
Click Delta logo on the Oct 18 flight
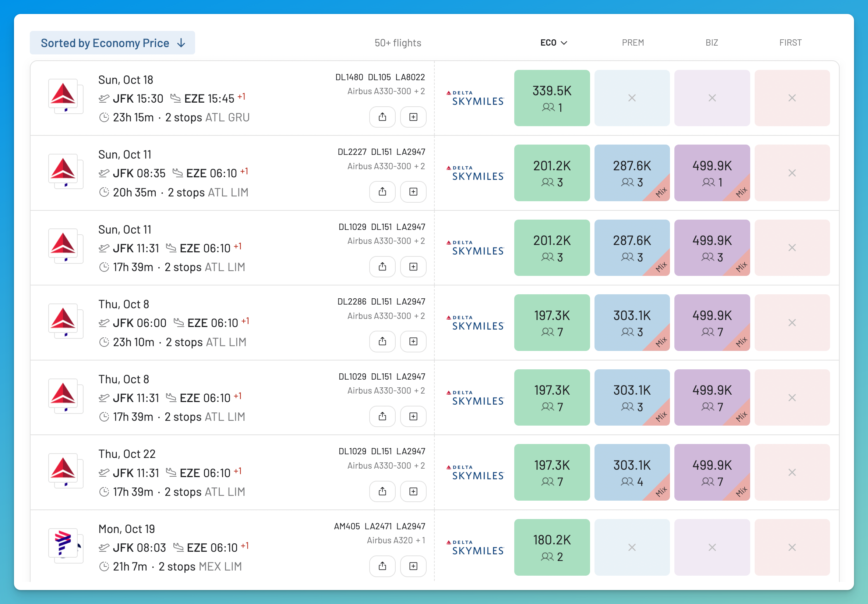63,94
